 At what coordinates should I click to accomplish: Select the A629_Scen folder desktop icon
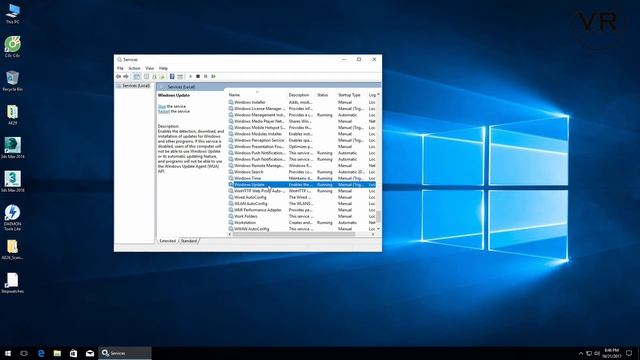(12, 249)
